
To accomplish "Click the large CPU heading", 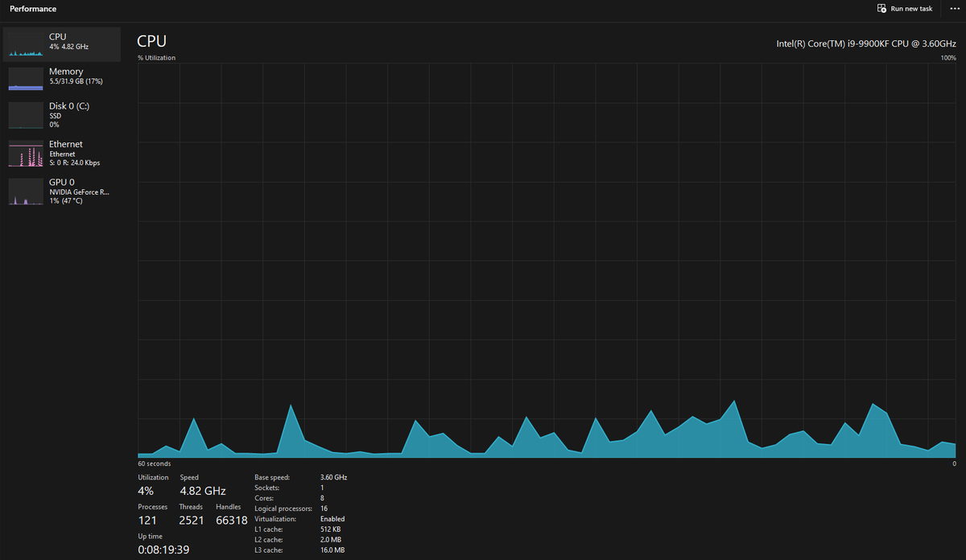I will pos(152,41).
